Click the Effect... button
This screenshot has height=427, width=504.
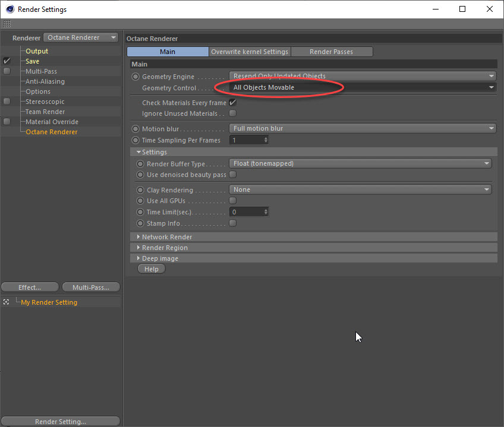click(x=30, y=287)
